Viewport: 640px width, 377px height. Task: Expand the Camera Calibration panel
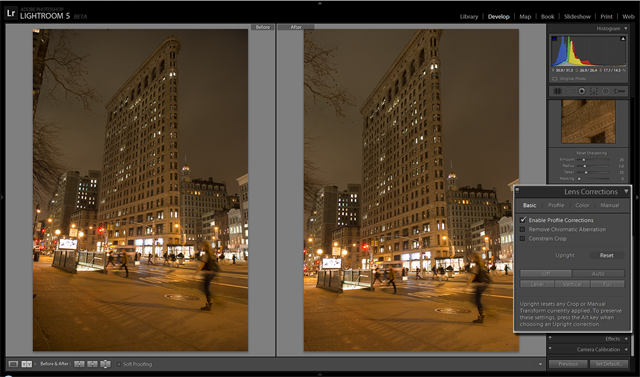(x=626, y=349)
